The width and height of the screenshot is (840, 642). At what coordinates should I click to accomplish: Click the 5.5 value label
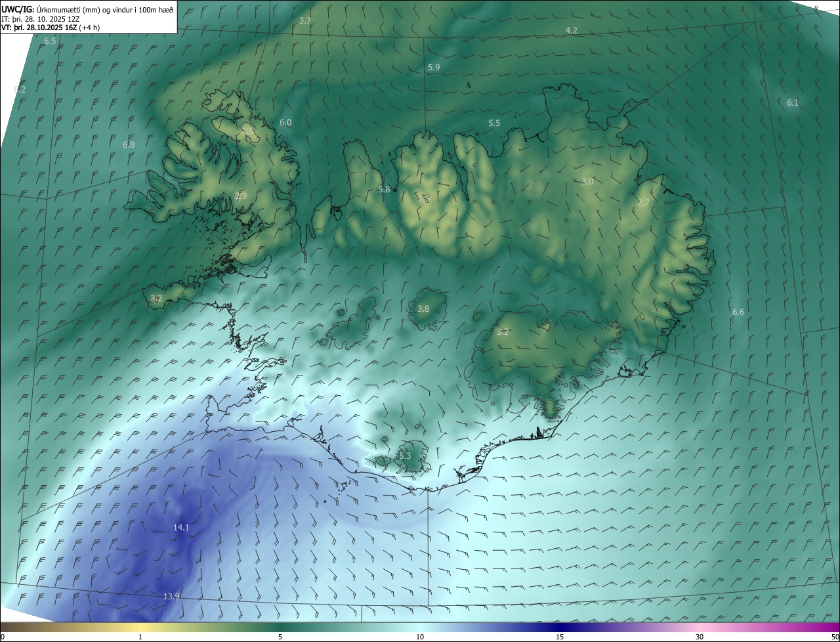pyautogui.click(x=494, y=123)
